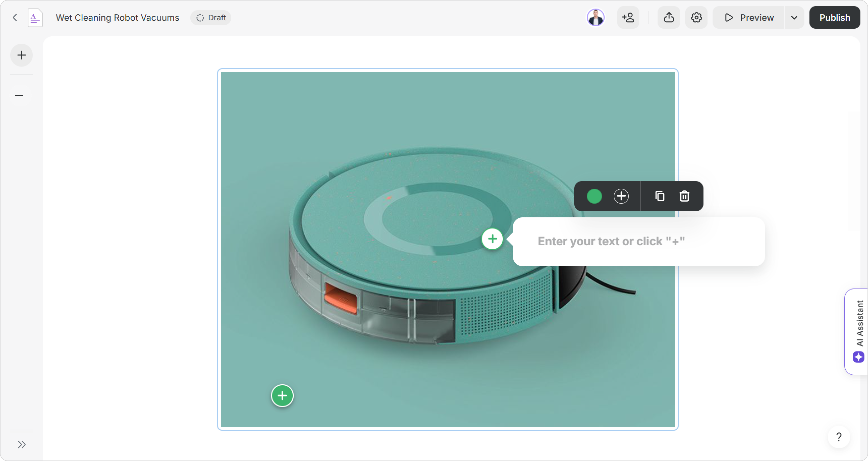The width and height of the screenshot is (868, 461).
Task: Duplicate the hotspot with copy icon
Action: point(659,196)
